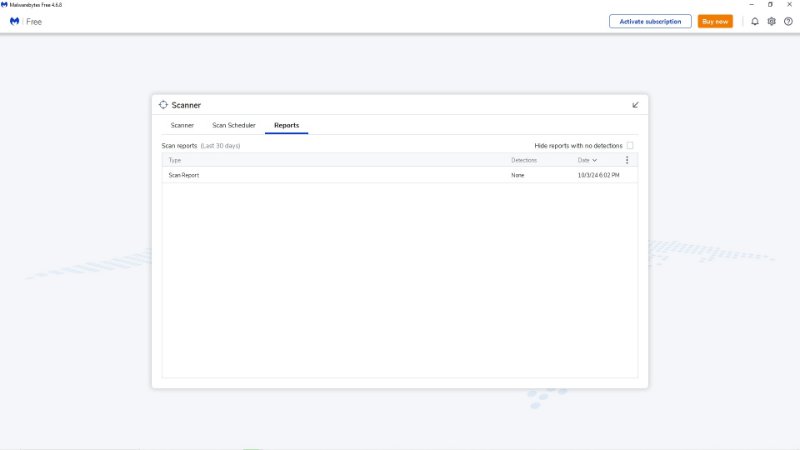Click the Activate subscription button
800x450 pixels.
click(x=650, y=21)
